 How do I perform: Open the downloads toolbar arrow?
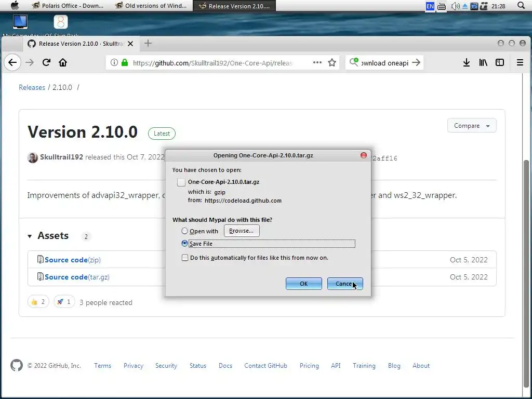(467, 62)
